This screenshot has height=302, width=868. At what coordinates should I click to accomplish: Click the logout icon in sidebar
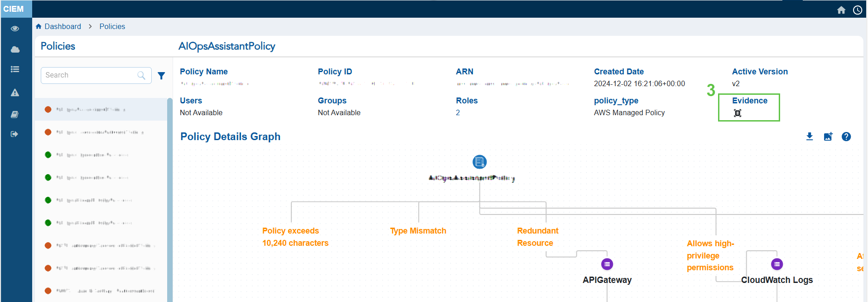pos(15,134)
